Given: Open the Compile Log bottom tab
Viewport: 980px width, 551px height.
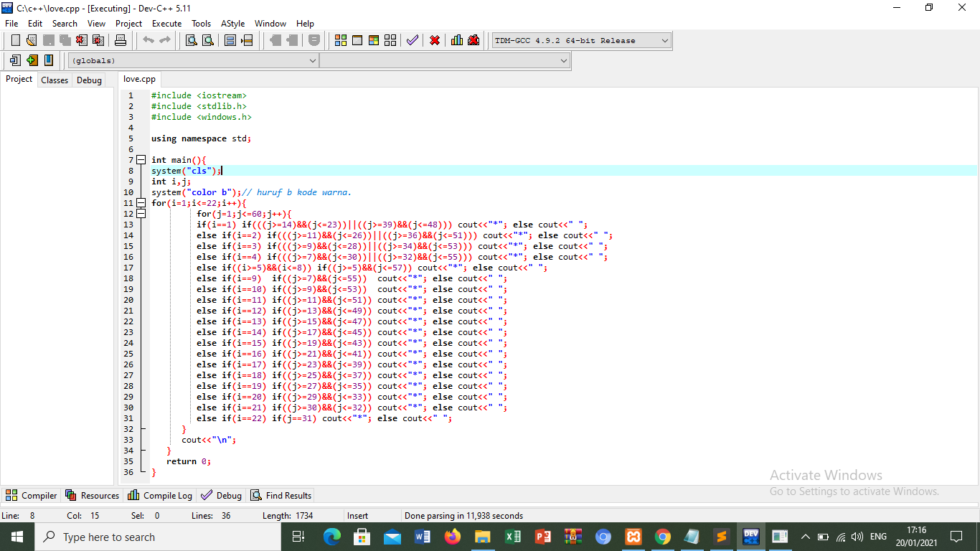Looking at the screenshot, I should (x=160, y=495).
